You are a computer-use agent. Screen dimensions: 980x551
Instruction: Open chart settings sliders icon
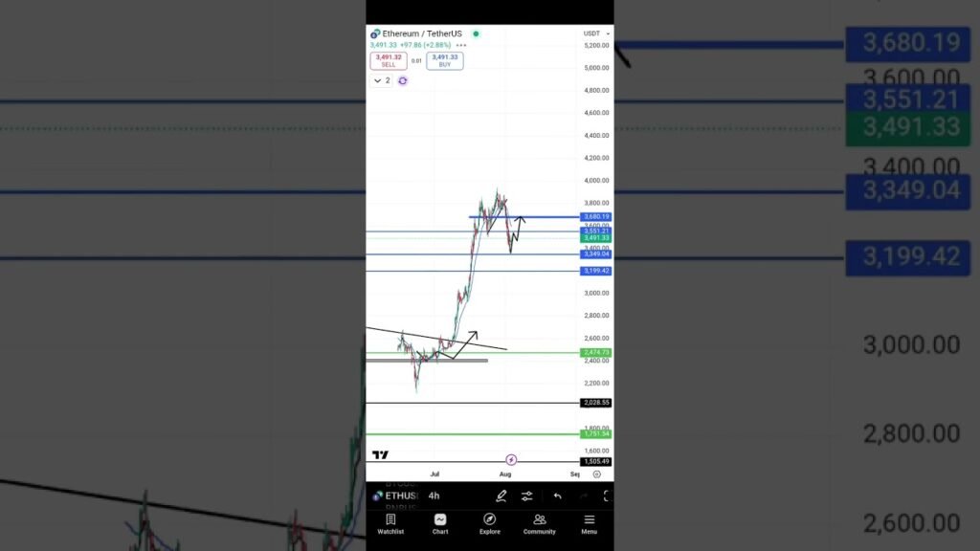pyautogui.click(x=527, y=496)
